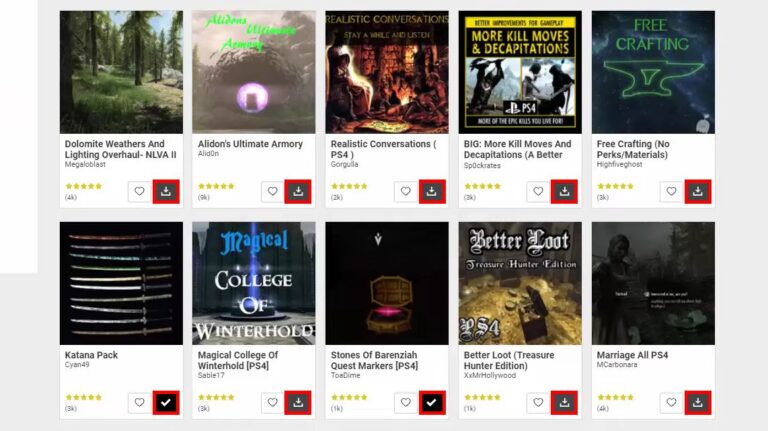The height and width of the screenshot is (431, 768).
Task: Click the star rating on Katana Pack
Action: [84, 397]
